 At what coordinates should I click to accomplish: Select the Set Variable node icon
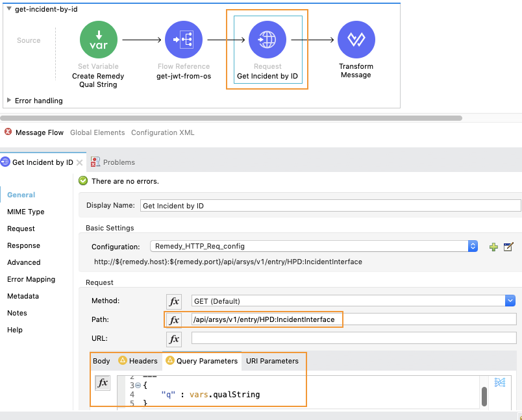click(99, 40)
